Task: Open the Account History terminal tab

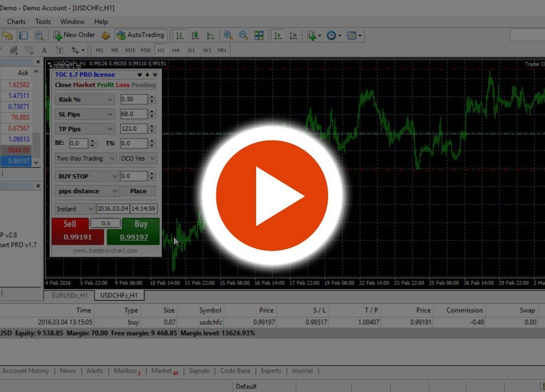Action: point(26,371)
